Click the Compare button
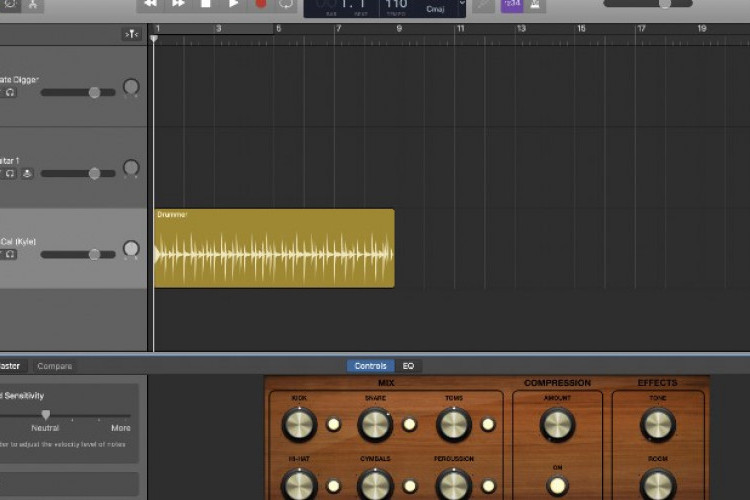 point(55,366)
